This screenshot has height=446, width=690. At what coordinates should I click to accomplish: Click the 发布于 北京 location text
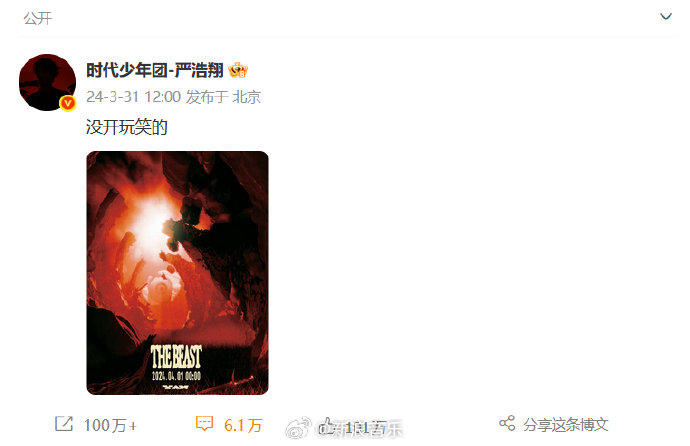223,97
